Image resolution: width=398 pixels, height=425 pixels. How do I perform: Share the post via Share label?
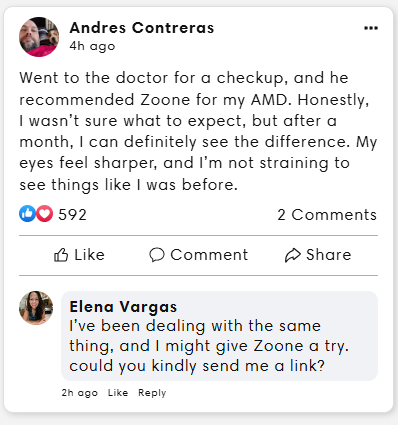click(x=329, y=255)
